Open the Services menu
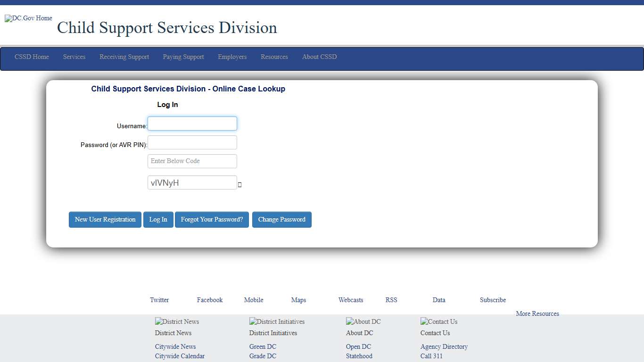Viewport: 644px width, 362px height. [74, 57]
